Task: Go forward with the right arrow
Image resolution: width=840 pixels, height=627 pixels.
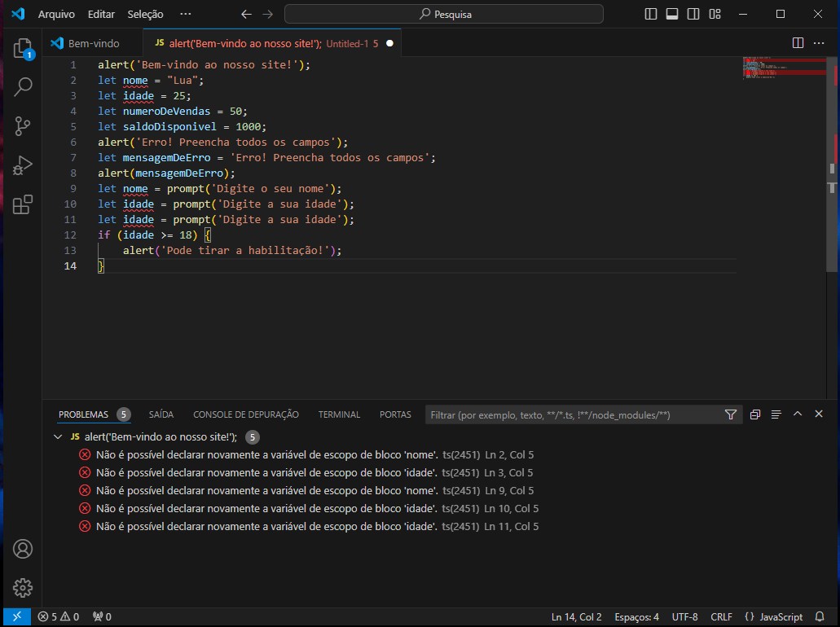Action: pos(268,15)
